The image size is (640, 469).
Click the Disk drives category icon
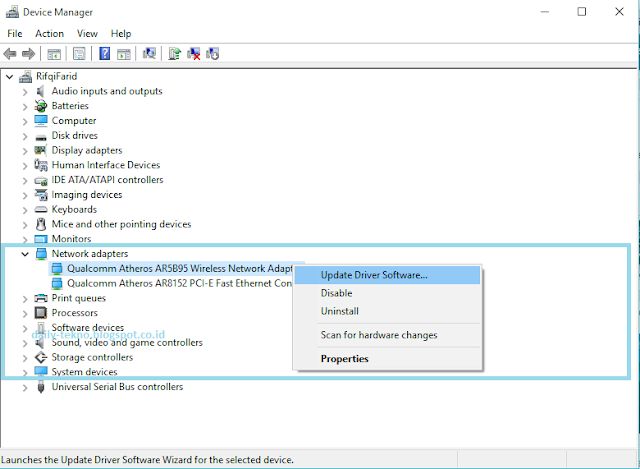coord(41,136)
